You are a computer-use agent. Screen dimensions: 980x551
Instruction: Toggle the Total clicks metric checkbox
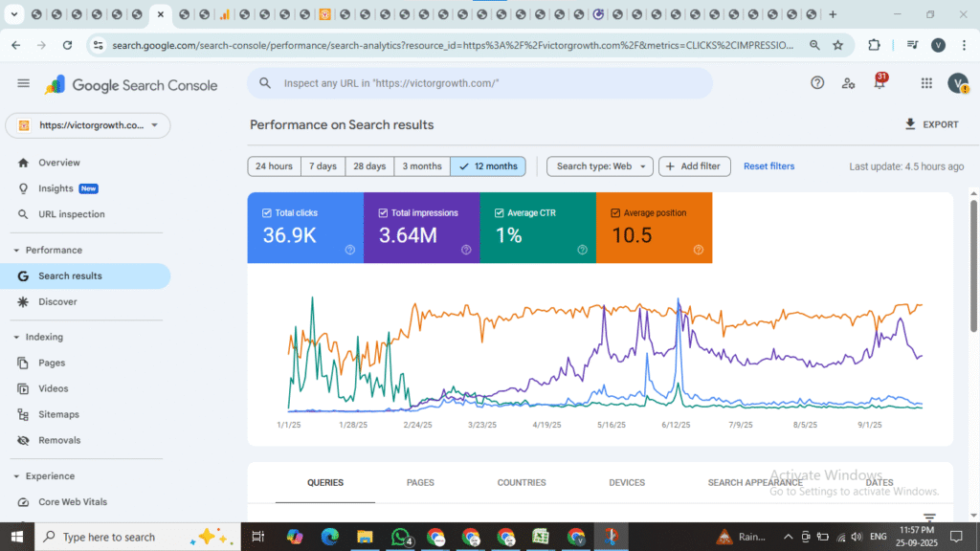click(267, 213)
